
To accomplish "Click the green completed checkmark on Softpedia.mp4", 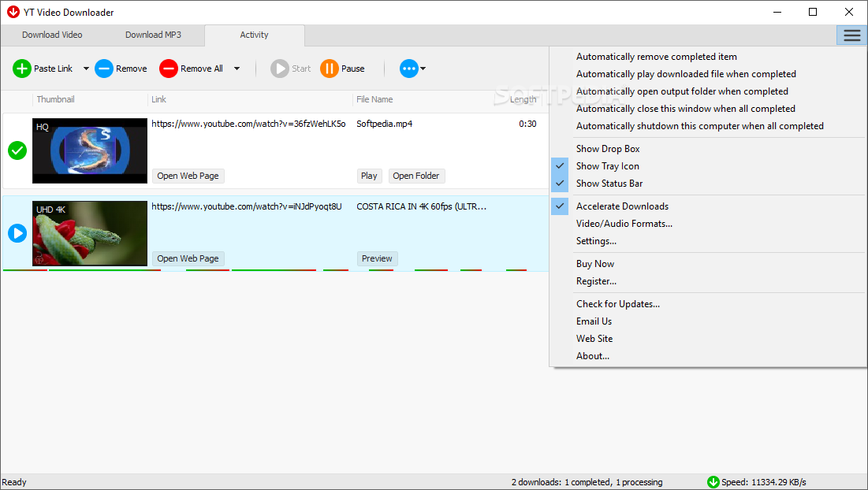I will 17,150.
